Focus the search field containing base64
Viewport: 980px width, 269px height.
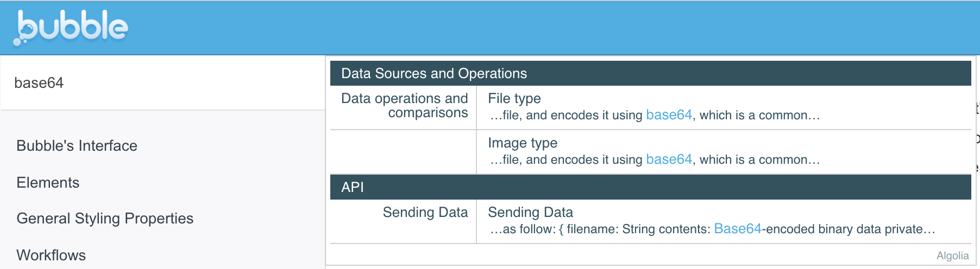point(163,83)
